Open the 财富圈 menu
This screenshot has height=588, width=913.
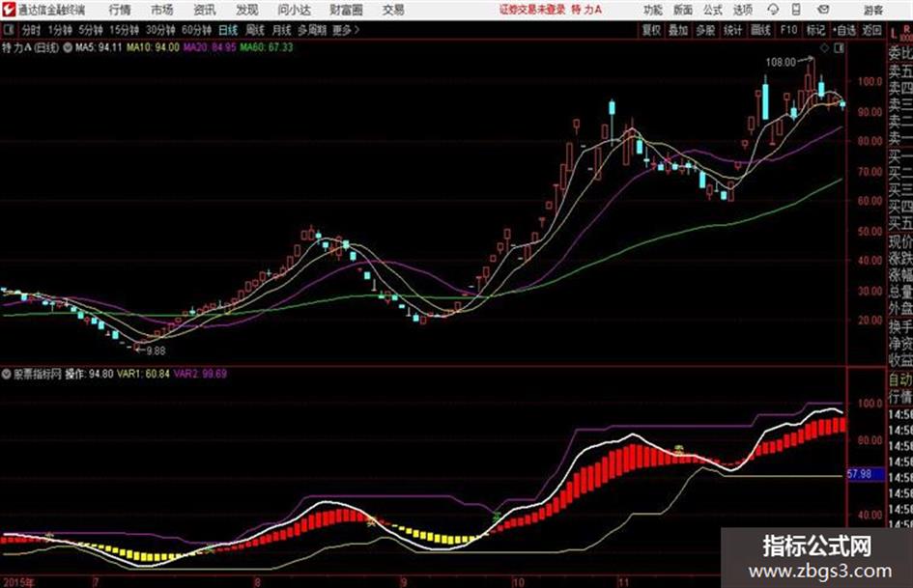point(346,10)
